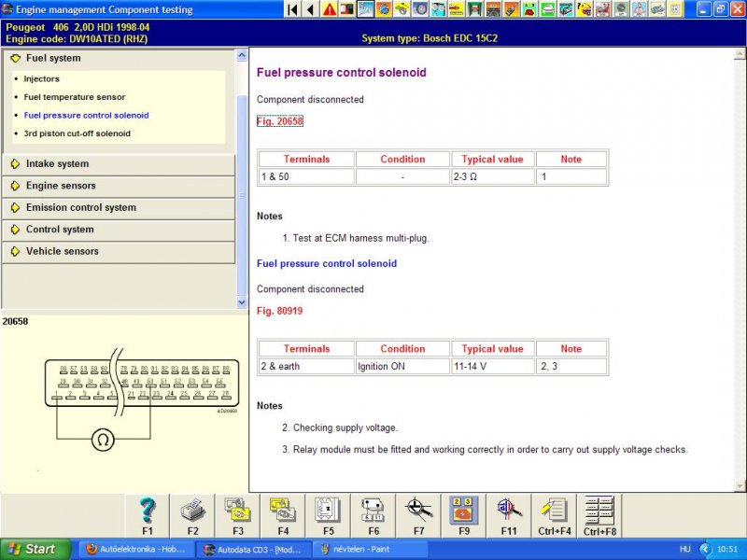Click the HU language indicator in tray
This screenshot has height=560, width=747.
[x=684, y=549]
